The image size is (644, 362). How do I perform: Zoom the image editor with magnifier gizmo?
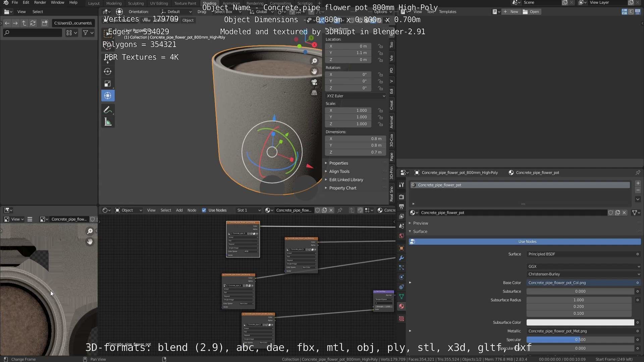pyautogui.click(x=90, y=231)
